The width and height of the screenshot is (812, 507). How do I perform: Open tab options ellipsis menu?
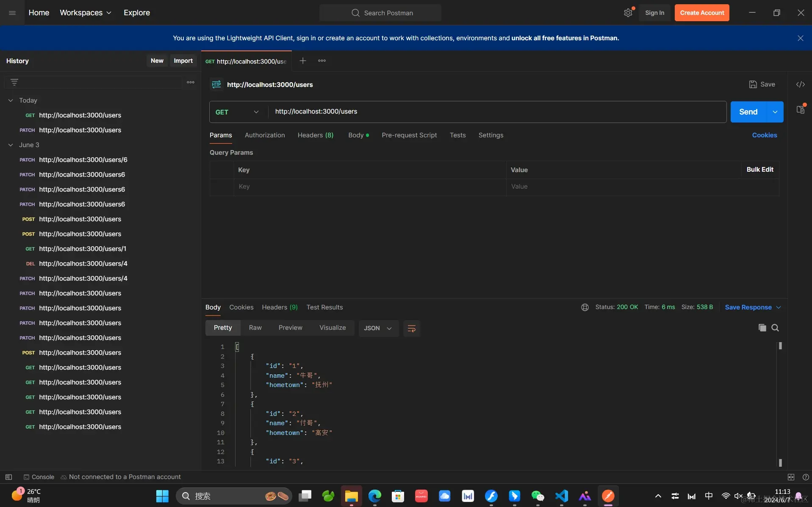(322, 61)
